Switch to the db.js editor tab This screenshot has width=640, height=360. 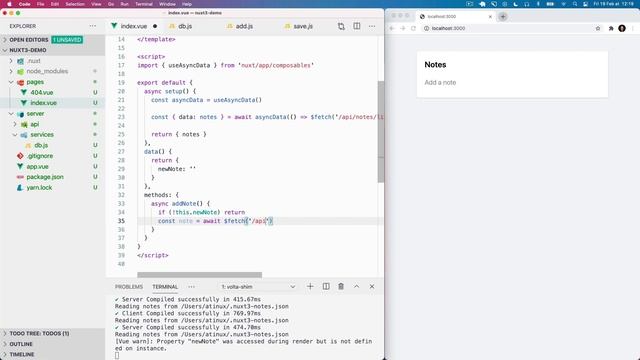coord(184,26)
